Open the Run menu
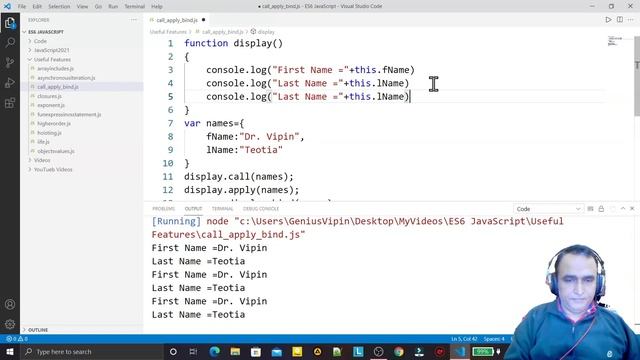This screenshot has height=360, width=640. pyautogui.click(x=113, y=7)
